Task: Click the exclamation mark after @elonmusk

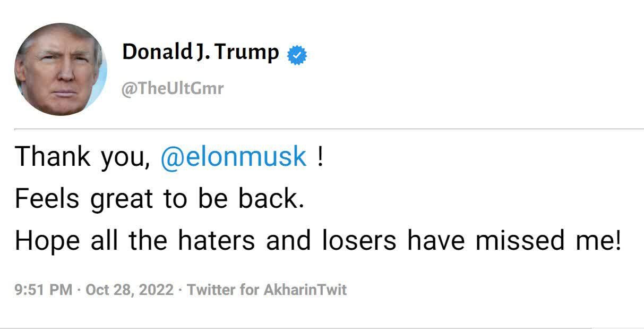Action: [x=320, y=156]
